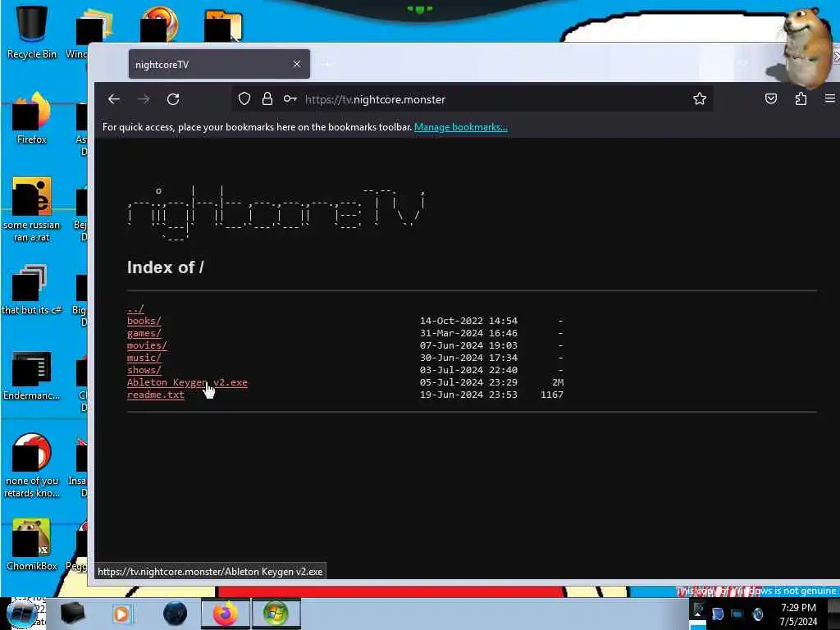Screen dimensions: 840x630
Task: Open readme.txt file link
Action: (x=155, y=395)
